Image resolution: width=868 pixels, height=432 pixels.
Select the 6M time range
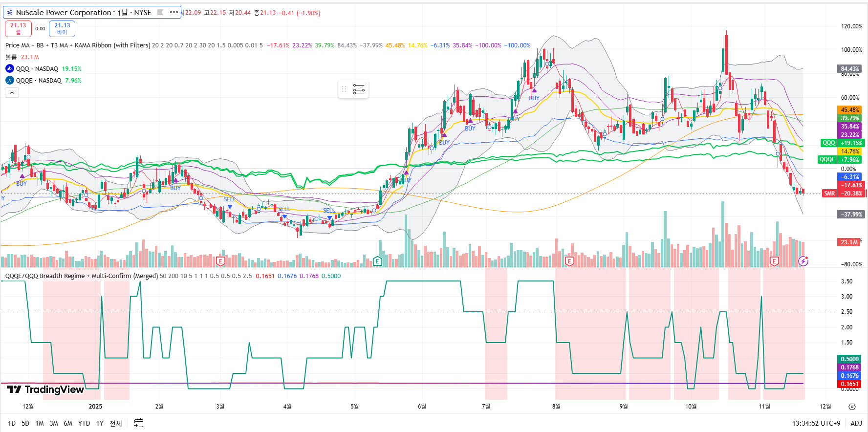(x=68, y=423)
